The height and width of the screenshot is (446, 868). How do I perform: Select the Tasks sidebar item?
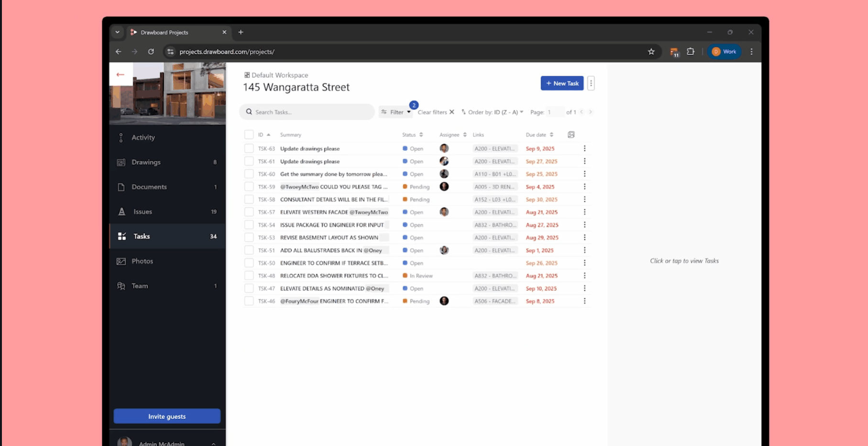click(x=167, y=236)
